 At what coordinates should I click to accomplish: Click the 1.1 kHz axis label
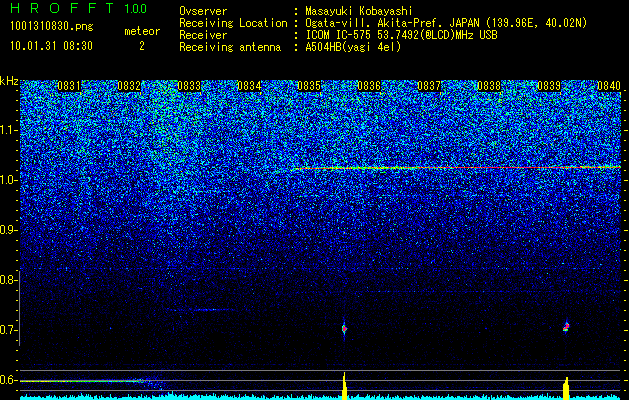point(7,130)
